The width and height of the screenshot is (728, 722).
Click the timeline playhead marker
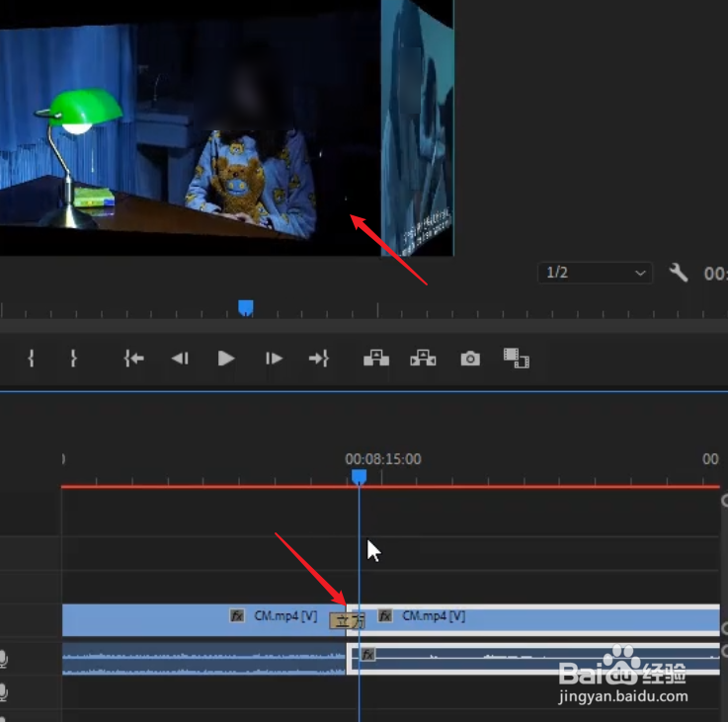(359, 477)
